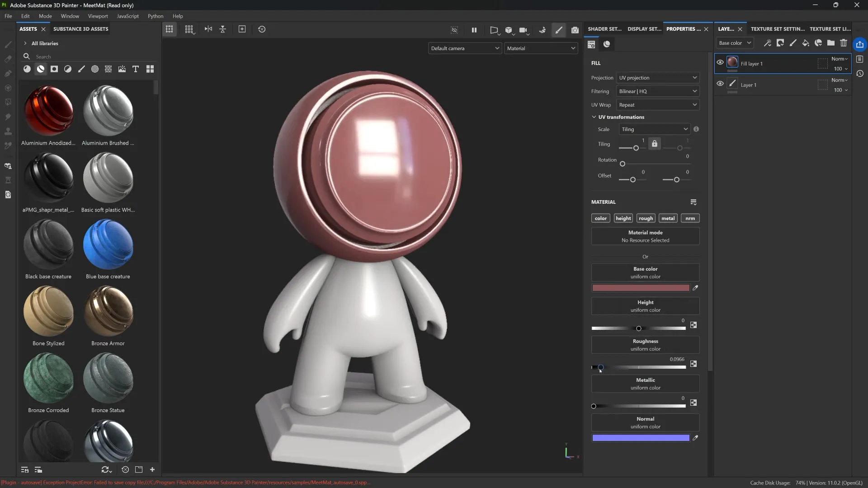Select the Clone stamp tool
The height and width of the screenshot is (488, 868).
[8, 131]
